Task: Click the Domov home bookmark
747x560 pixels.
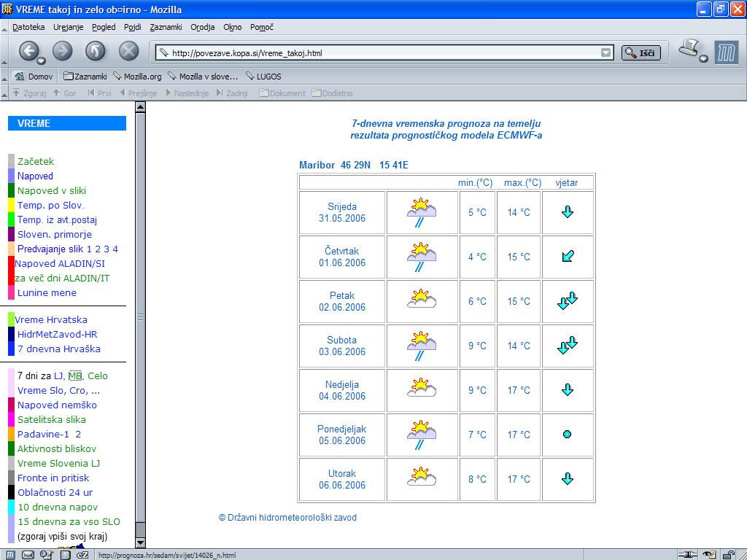Action: pos(34,76)
